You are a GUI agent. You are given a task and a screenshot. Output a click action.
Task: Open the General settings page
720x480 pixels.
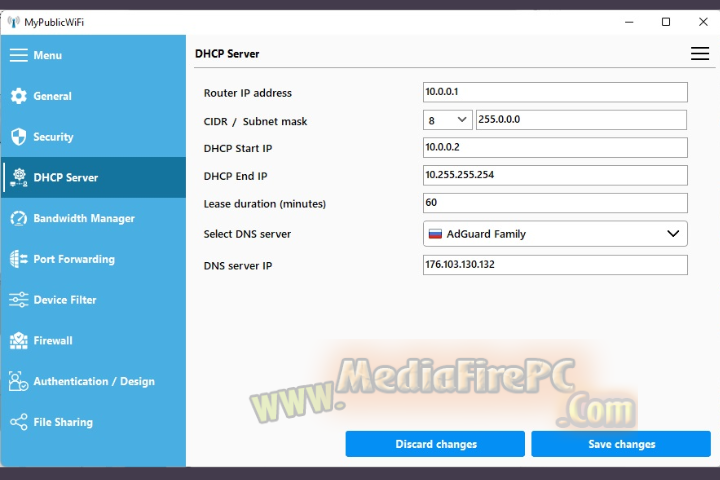94,96
